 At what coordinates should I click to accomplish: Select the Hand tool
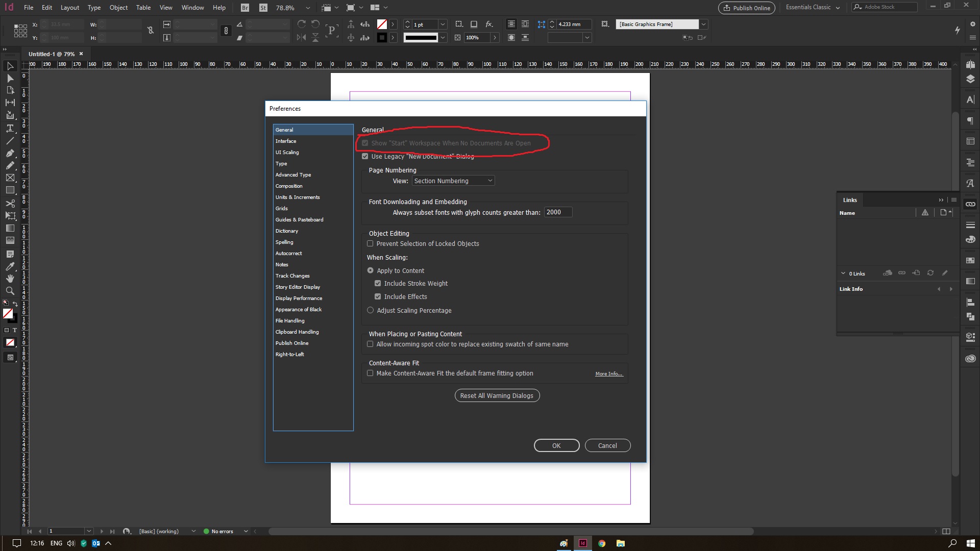point(10,279)
